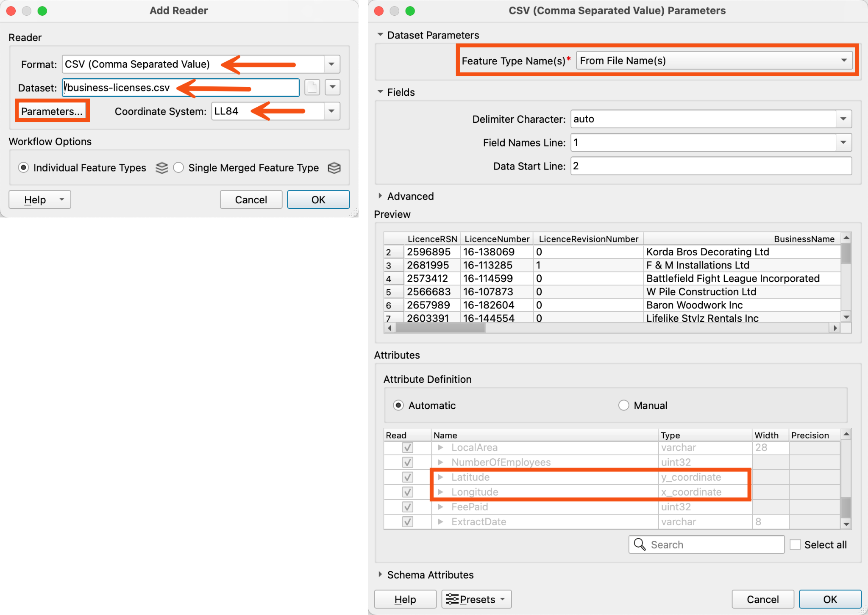Click W Pile Construction Ltd cell
Screen dimensions: 868x615
(742, 292)
